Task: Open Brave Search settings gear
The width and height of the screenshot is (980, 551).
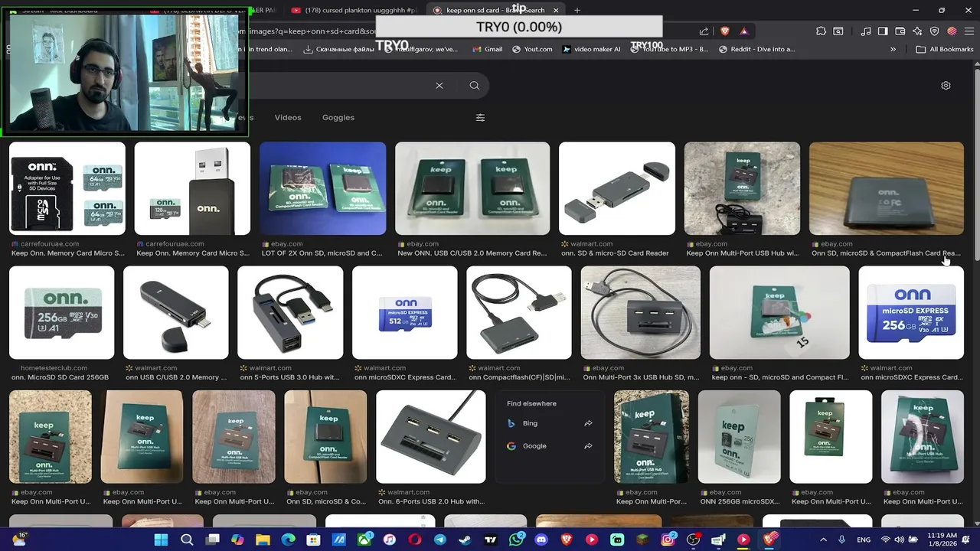Action: coord(946,86)
